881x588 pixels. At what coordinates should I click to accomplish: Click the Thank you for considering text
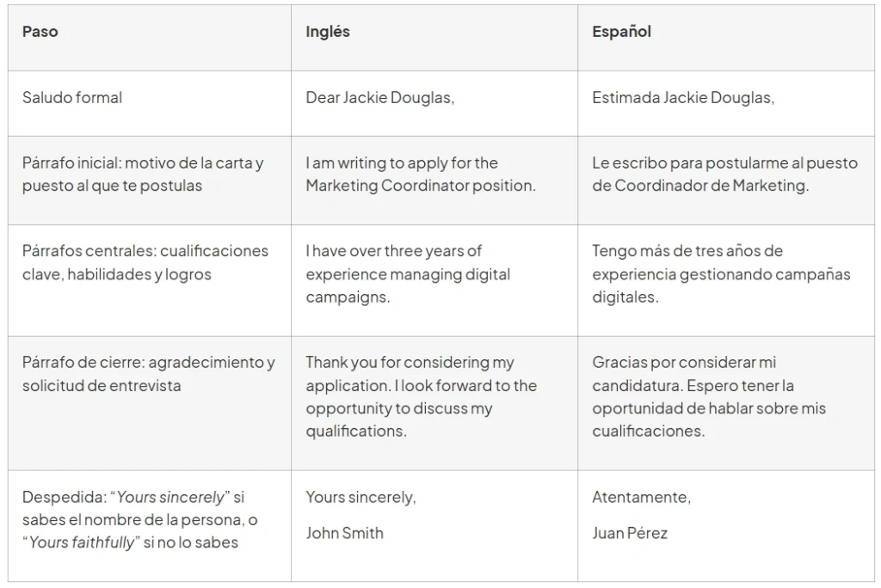pyautogui.click(x=410, y=363)
